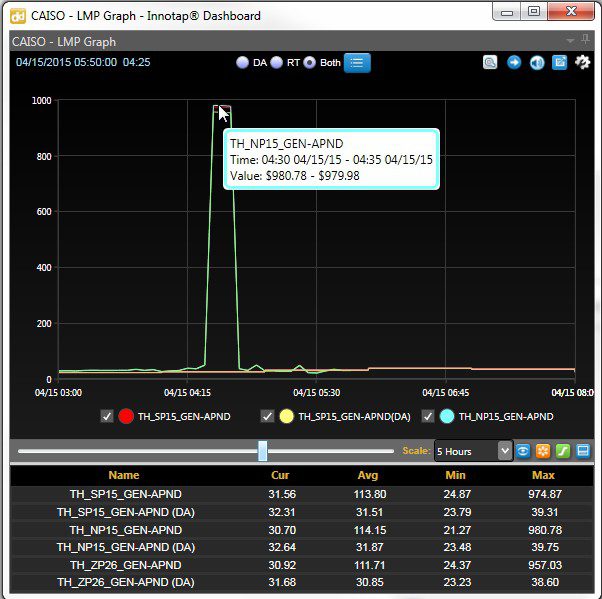The width and height of the screenshot is (602, 599).
Task: Sort table by Min column
Action: (455, 475)
